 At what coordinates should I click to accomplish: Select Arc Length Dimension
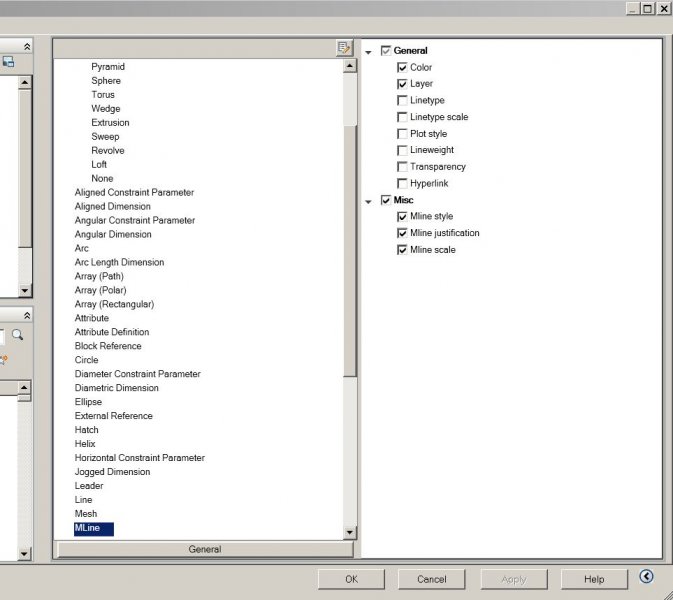[x=119, y=262]
